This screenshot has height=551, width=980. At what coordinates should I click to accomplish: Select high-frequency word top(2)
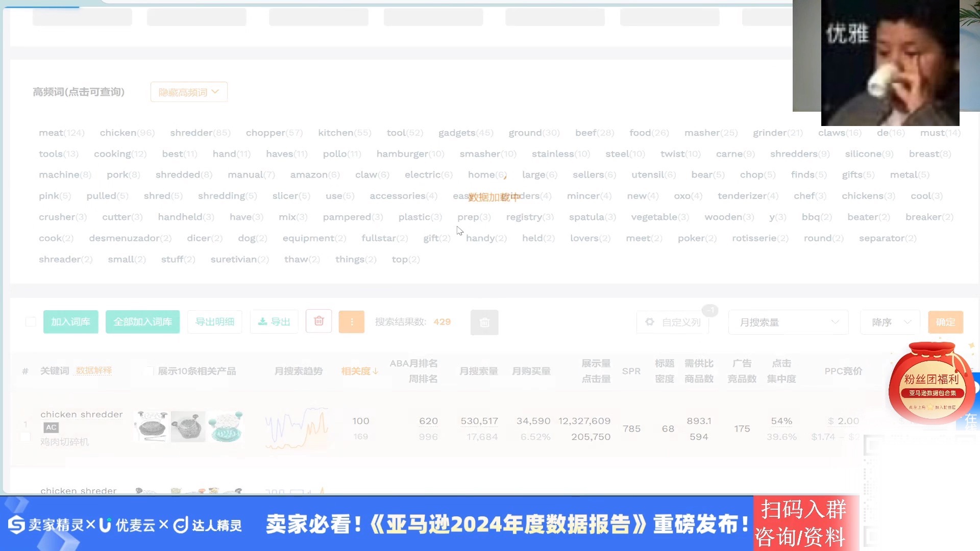click(406, 259)
